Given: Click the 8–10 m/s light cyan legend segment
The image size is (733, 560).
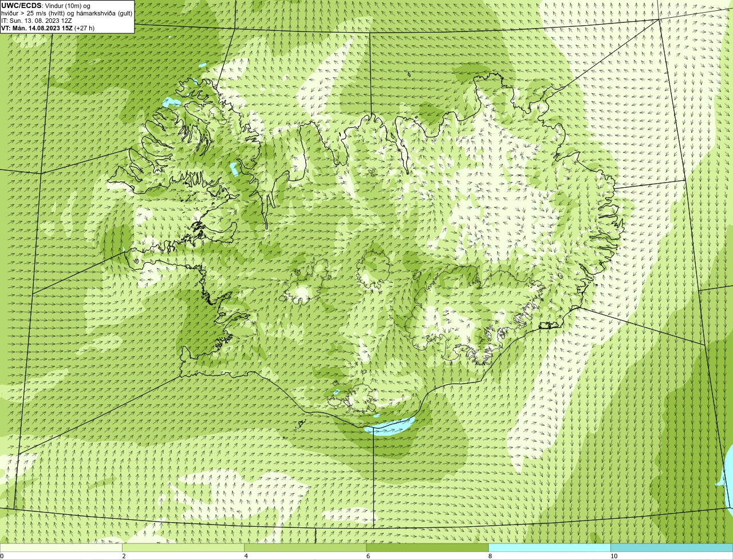Looking at the screenshot, I should click(x=550, y=548).
